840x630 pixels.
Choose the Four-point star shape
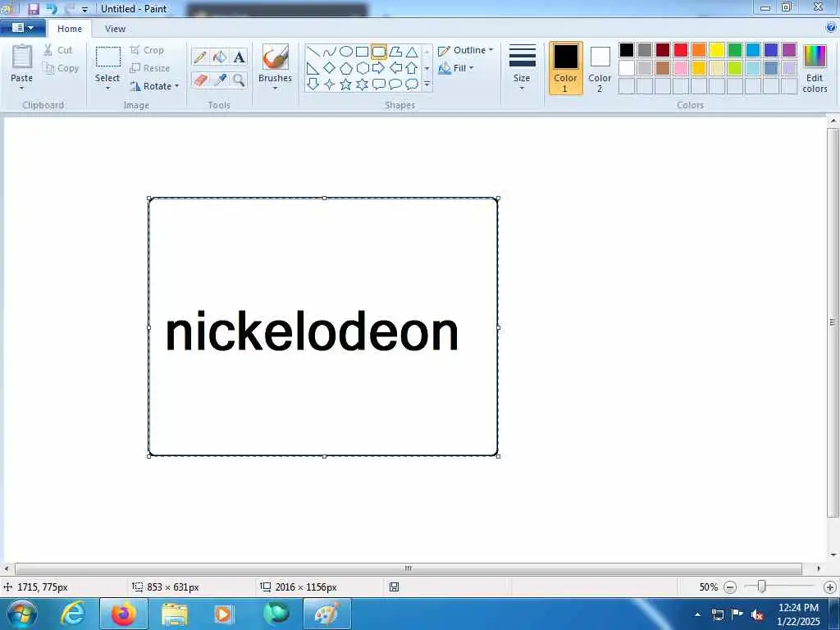(330, 84)
